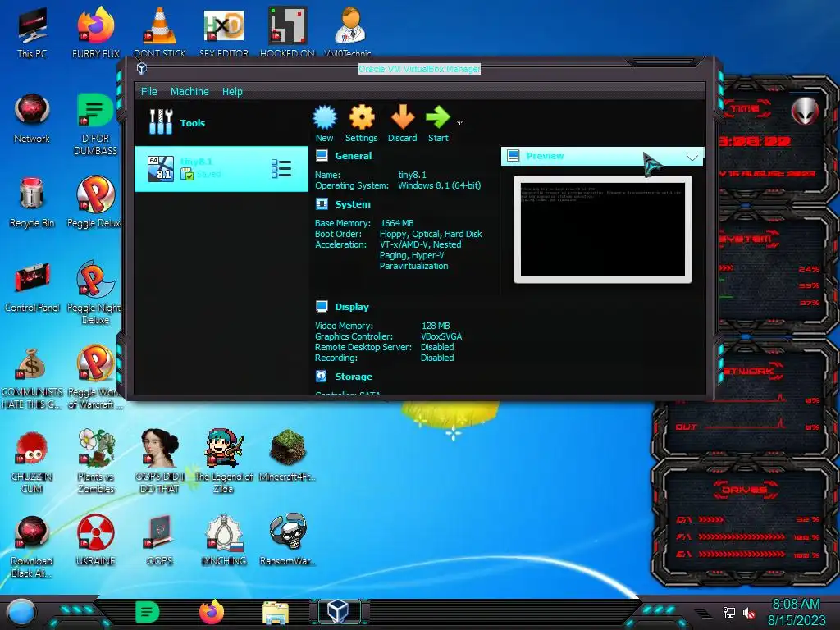Click the Storage section header
The width and height of the screenshot is (840, 630).
click(354, 377)
